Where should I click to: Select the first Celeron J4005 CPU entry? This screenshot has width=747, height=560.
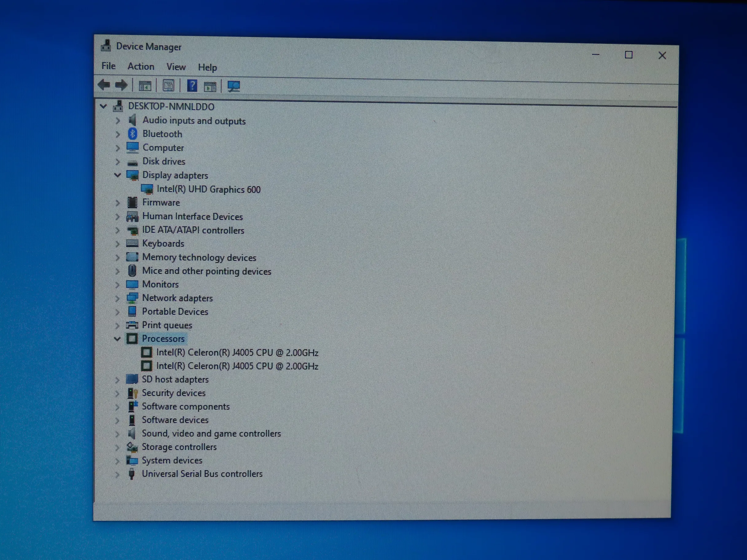pos(237,352)
